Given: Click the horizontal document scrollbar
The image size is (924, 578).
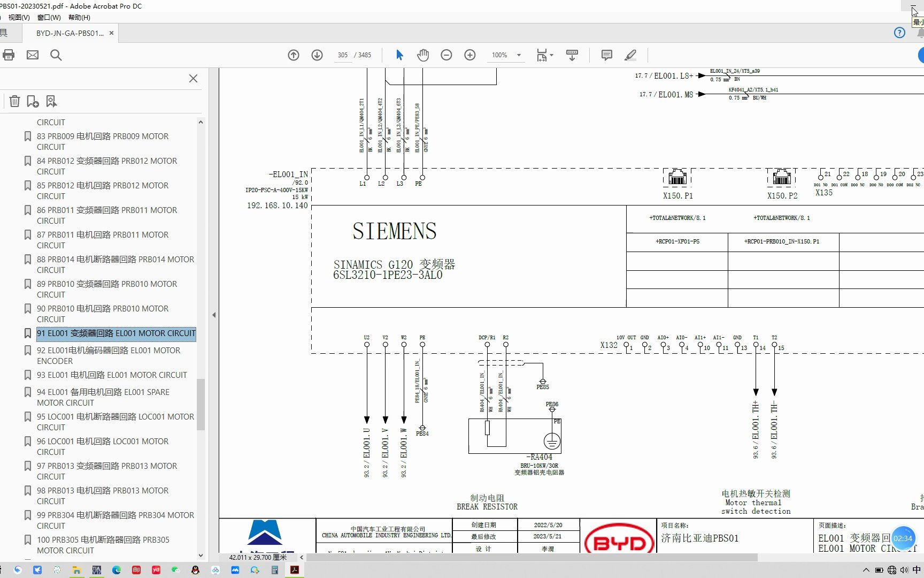Looking at the screenshot, I should 532,557.
